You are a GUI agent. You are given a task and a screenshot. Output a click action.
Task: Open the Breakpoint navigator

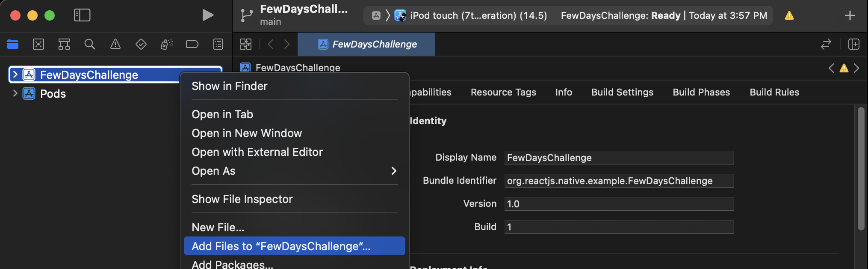click(x=192, y=44)
